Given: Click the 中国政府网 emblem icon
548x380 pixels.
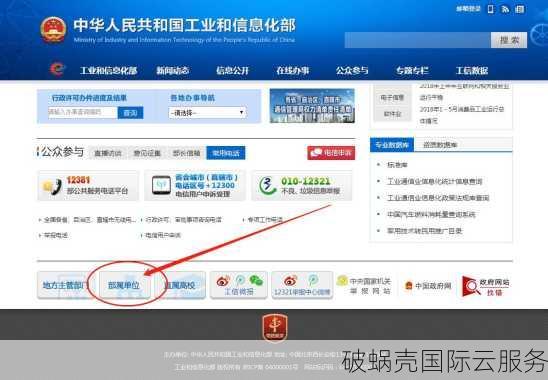Looking at the screenshot, I should [408, 286].
